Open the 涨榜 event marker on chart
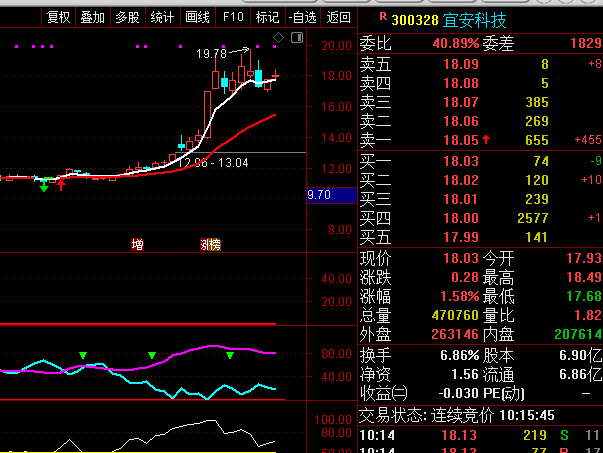Image resolution: width=603 pixels, height=453 pixels. (210, 244)
